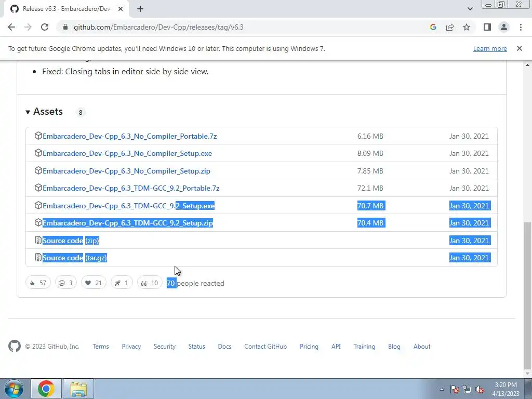Open Chrome's three-dot menu

pyautogui.click(x=521, y=27)
